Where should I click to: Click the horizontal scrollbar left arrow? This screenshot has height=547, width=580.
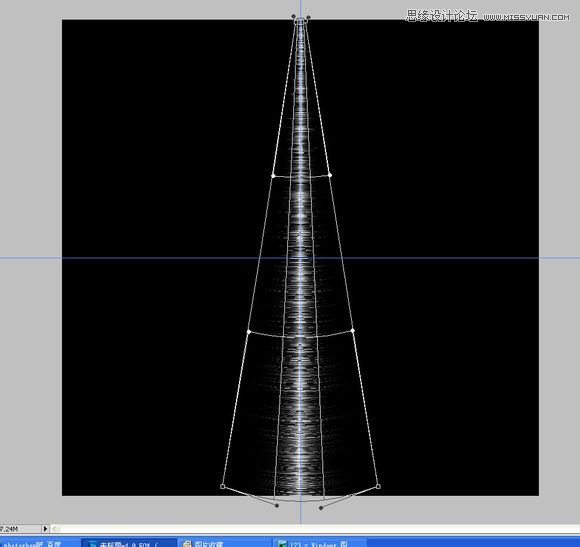point(55,529)
